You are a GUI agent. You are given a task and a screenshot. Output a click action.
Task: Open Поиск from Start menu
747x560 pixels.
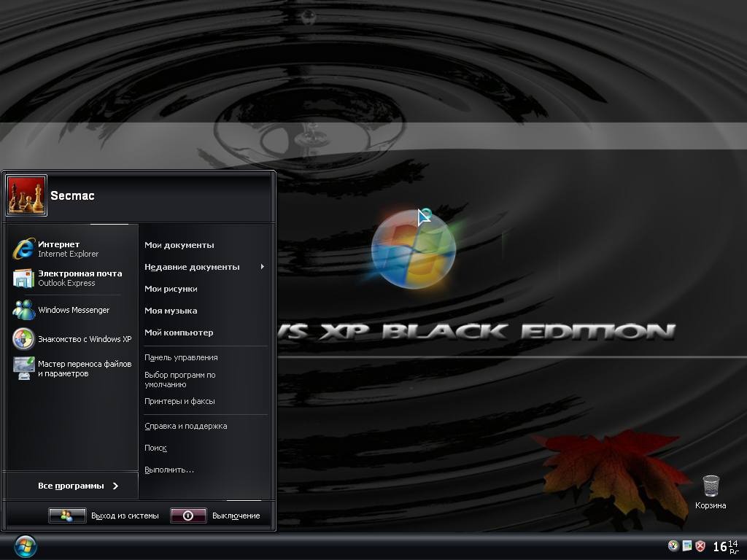point(156,448)
